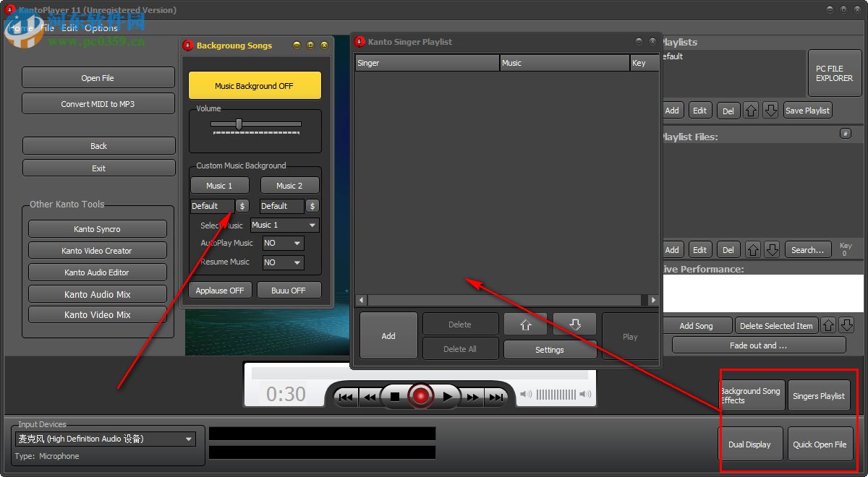Move Playlists entry up with arrow
The image size is (868, 477).
pos(751,111)
